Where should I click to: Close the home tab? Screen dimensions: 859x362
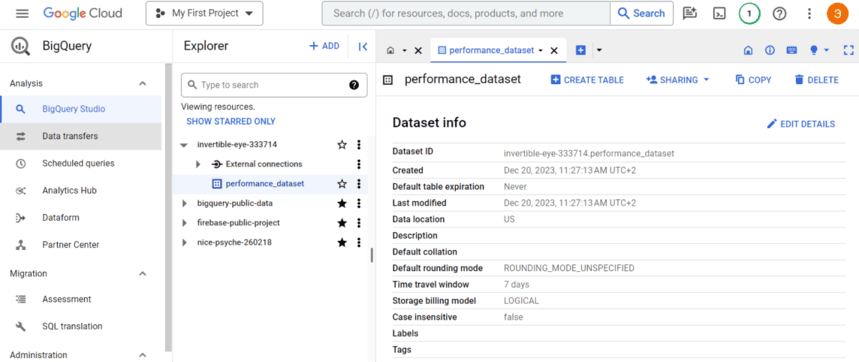(418, 50)
